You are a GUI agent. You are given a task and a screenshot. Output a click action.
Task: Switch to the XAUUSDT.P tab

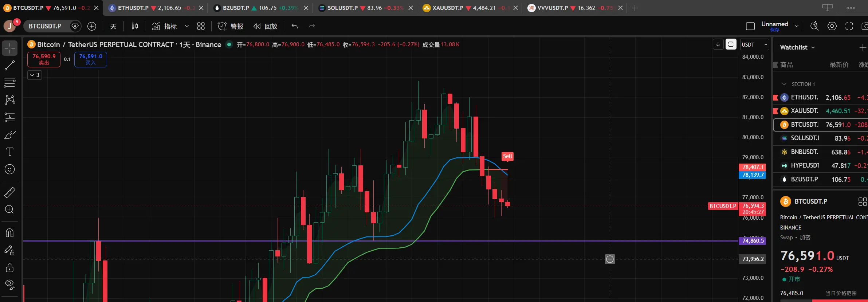click(x=470, y=8)
